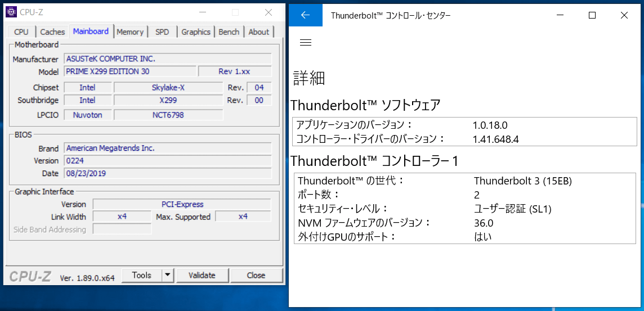
Task: Click the BIOS brand American Megatrends Inc.
Action: pyautogui.click(x=168, y=148)
